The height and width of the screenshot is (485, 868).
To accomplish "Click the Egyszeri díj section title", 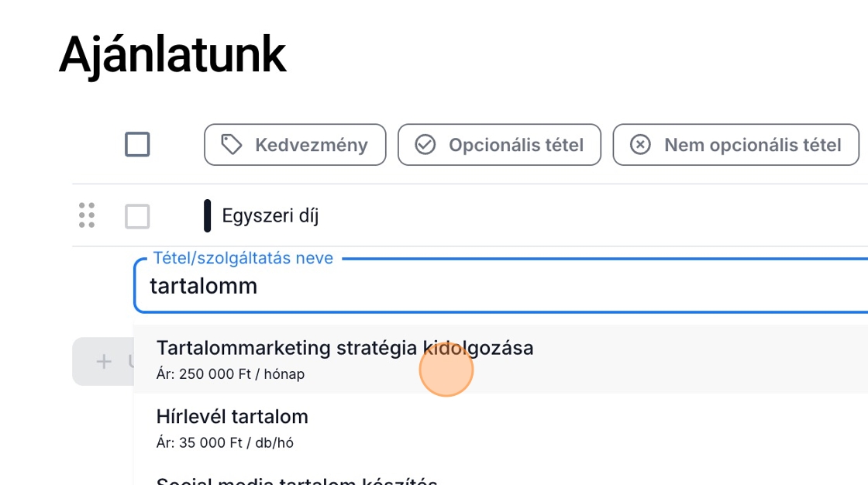I will (270, 215).
